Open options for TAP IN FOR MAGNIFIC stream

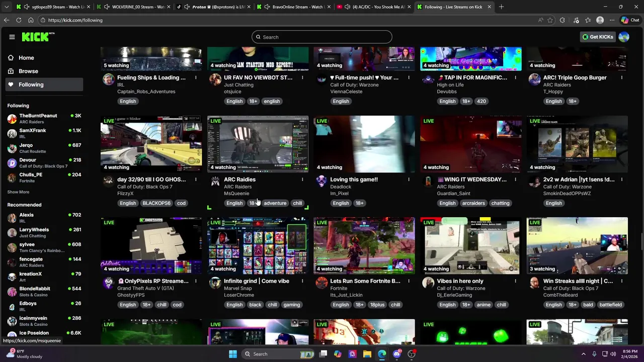tap(515, 77)
